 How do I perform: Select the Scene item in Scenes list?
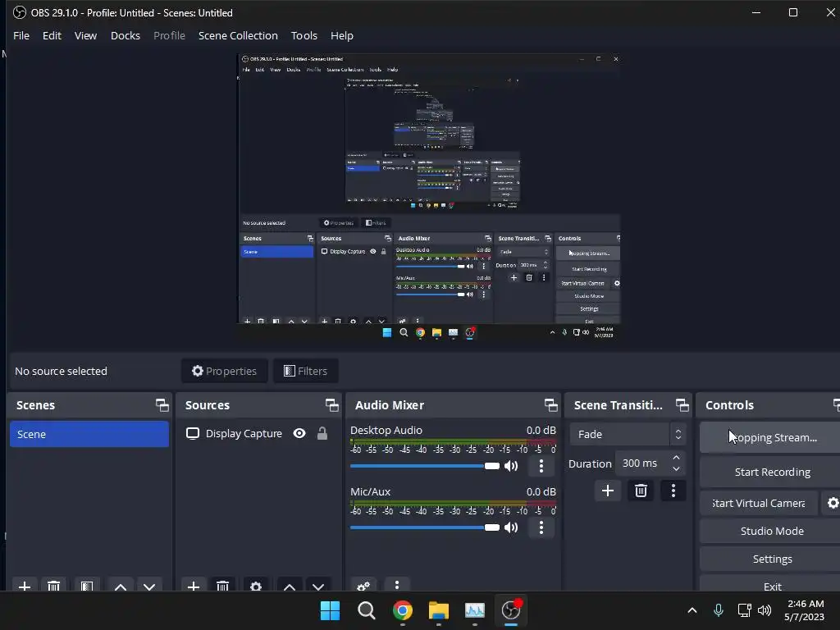pos(89,434)
